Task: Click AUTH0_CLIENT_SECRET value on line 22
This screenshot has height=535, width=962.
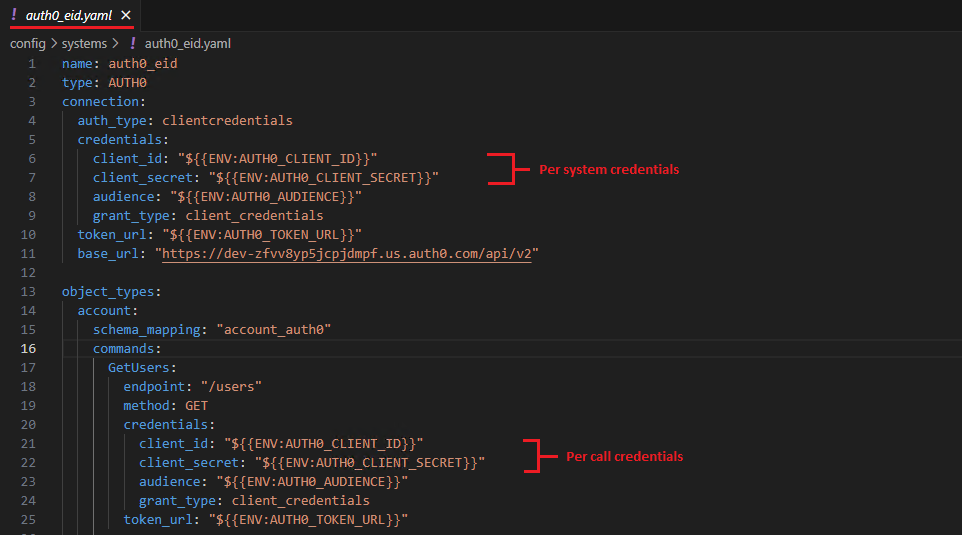Action: click(x=370, y=463)
